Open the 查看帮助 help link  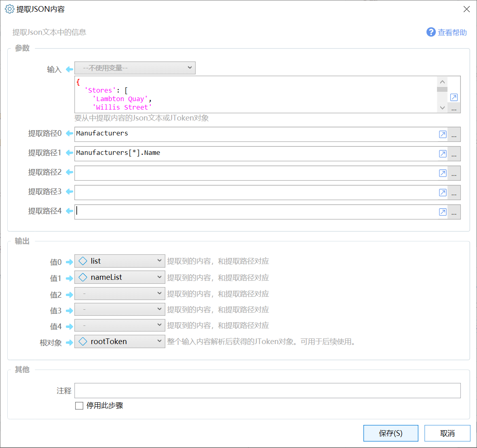[452, 32]
